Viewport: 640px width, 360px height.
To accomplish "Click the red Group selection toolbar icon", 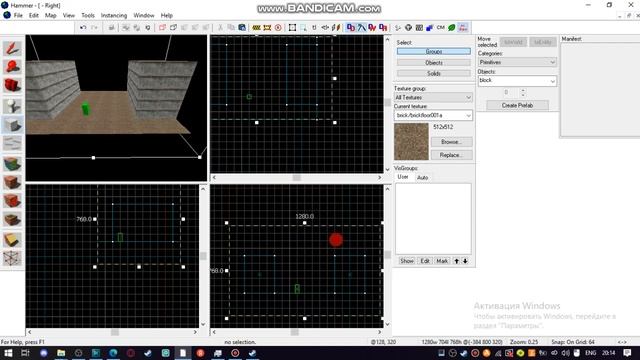I will click(162, 27).
